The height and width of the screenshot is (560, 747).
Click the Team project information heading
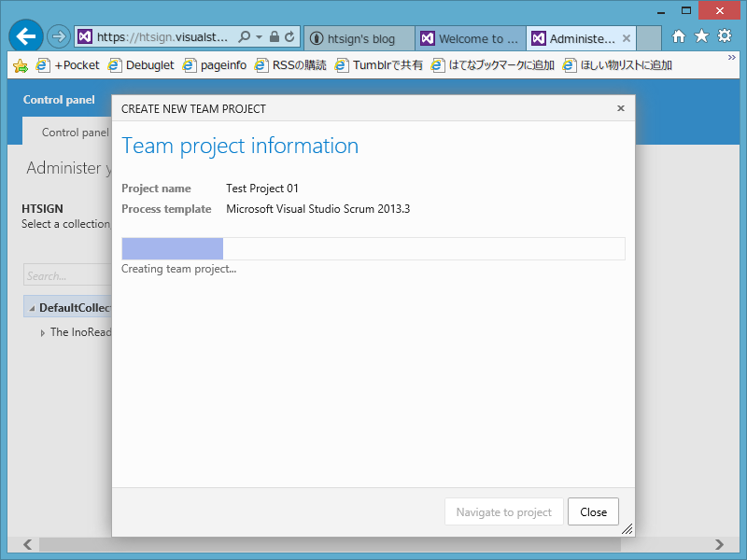[x=240, y=146]
